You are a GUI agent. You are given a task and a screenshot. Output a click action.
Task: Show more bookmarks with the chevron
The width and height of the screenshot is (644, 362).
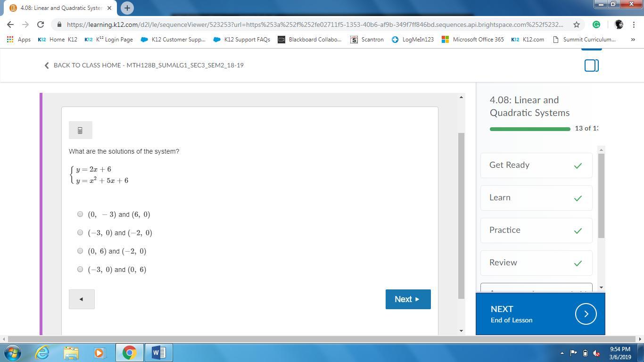coord(633,40)
